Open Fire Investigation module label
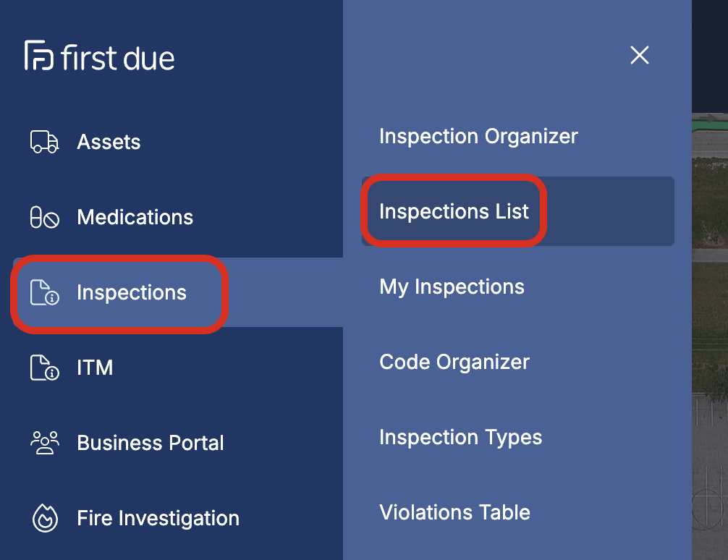 (x=158, y=518)
